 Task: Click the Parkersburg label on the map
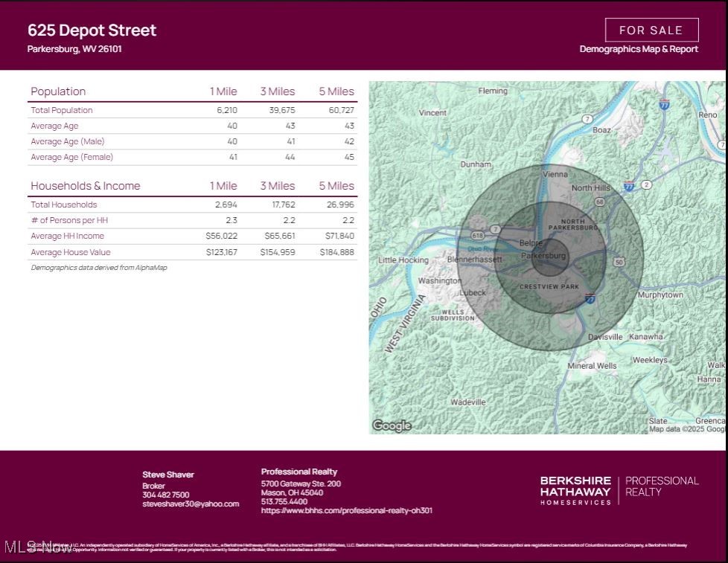click(x=543, y=256)
